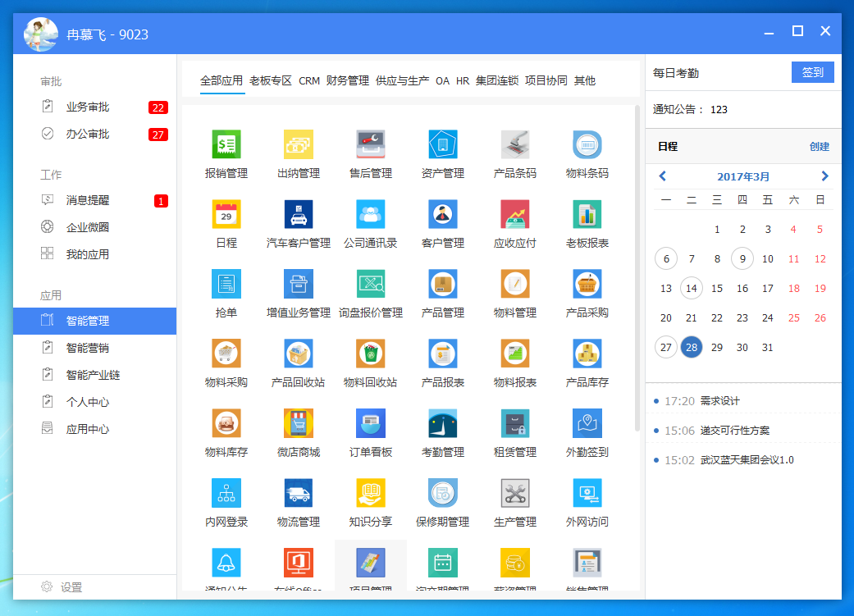Launch 汽车客户管理 app

point(299,215)
